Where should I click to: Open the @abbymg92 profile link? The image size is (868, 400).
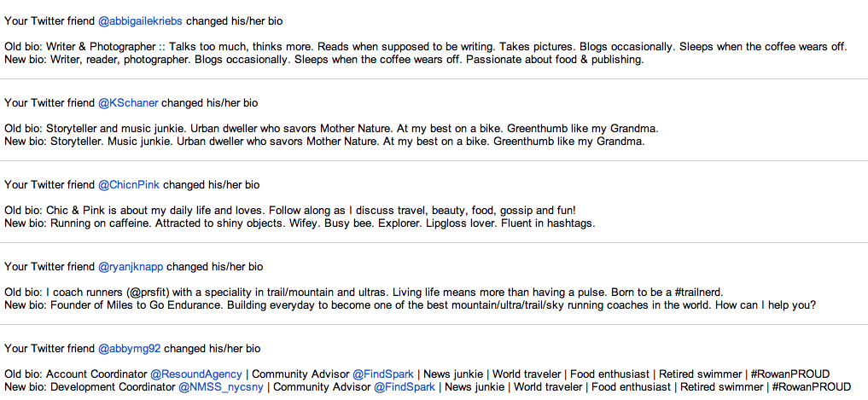click(130, 349)
